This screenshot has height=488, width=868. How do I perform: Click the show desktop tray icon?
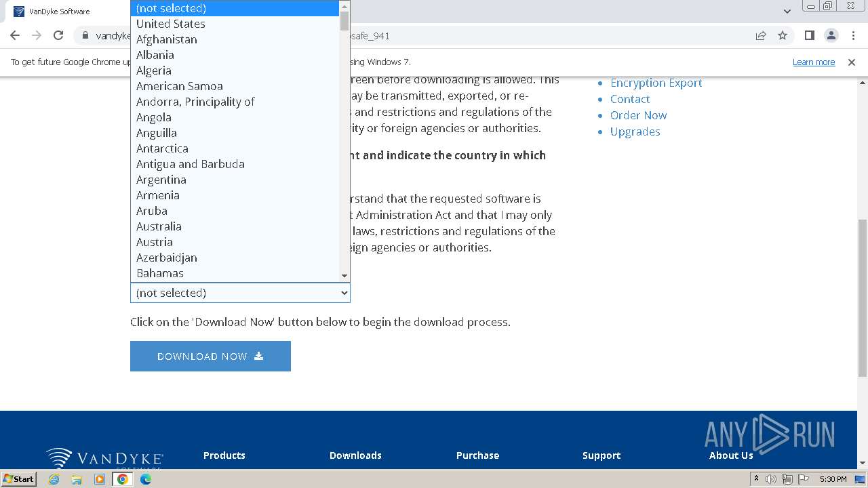(861, 479)
